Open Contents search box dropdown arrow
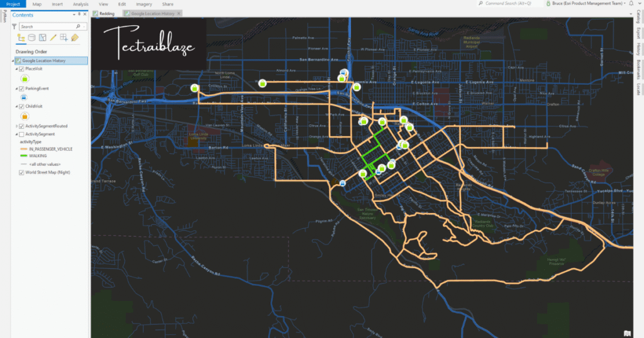The width and height of the screenshot is (644, 338). pos(84,26)
